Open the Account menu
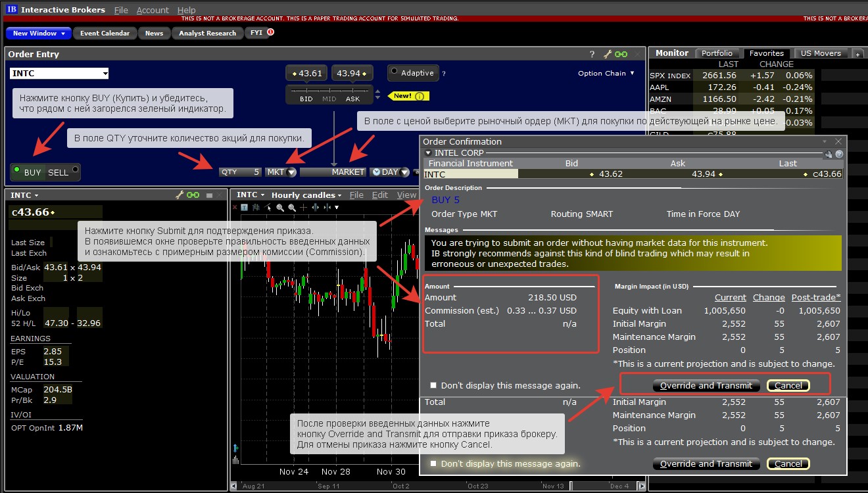 [153, 10]
